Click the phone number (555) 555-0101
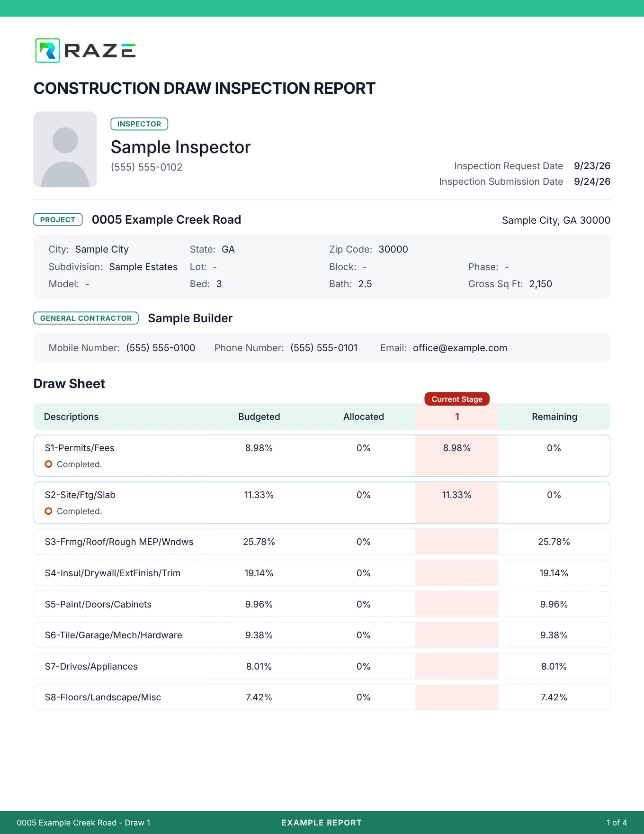This screenshot has width=644, height=834. pos(324,348)
